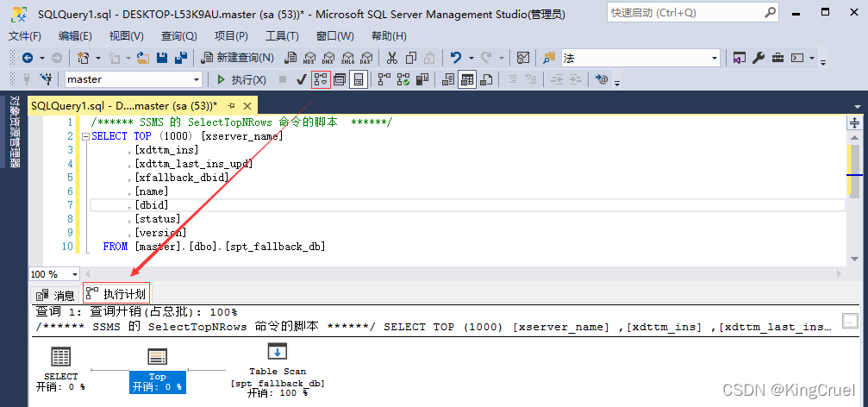Toggle IntelliSense Enabled icon
Image resolution: width=868 pixels, height=407 pixels.
[359, 79]
